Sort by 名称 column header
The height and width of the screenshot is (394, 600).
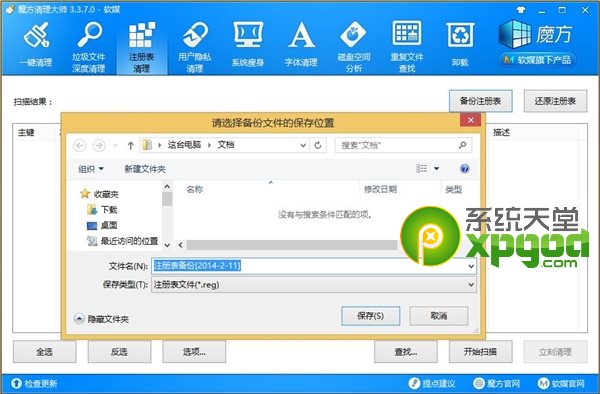(195, 189)
